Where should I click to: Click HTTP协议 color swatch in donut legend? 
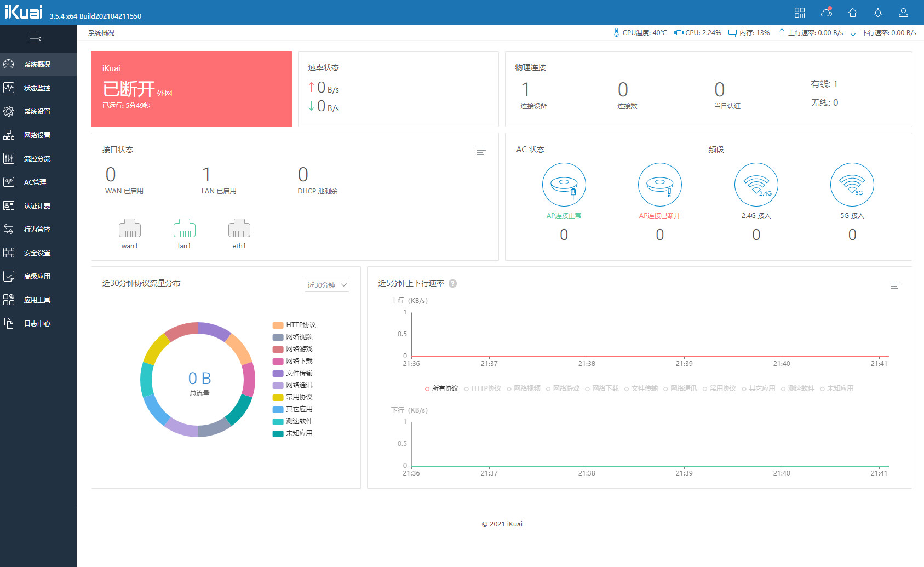point(278,325)
